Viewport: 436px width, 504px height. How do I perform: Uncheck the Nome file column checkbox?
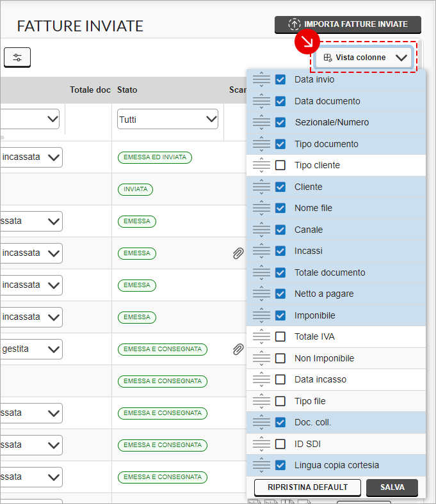pos(280,208)
